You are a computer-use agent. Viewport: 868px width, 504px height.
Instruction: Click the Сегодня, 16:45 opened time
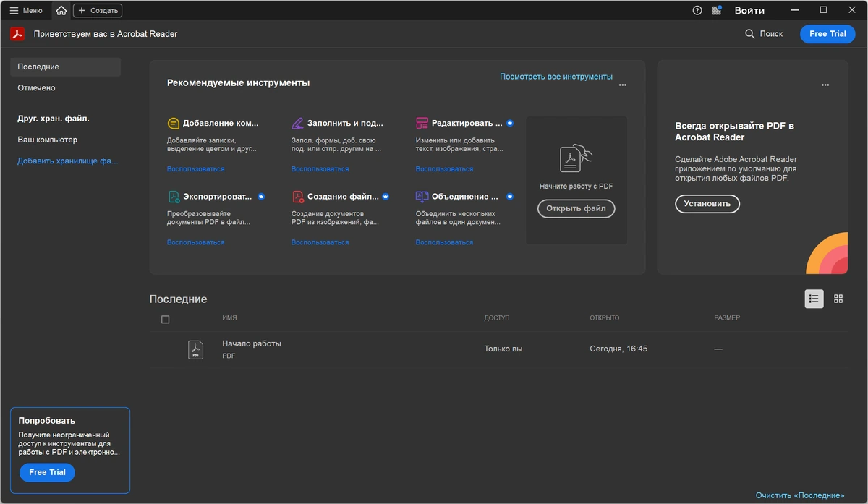pyautogui.click(x=618, y=349)
